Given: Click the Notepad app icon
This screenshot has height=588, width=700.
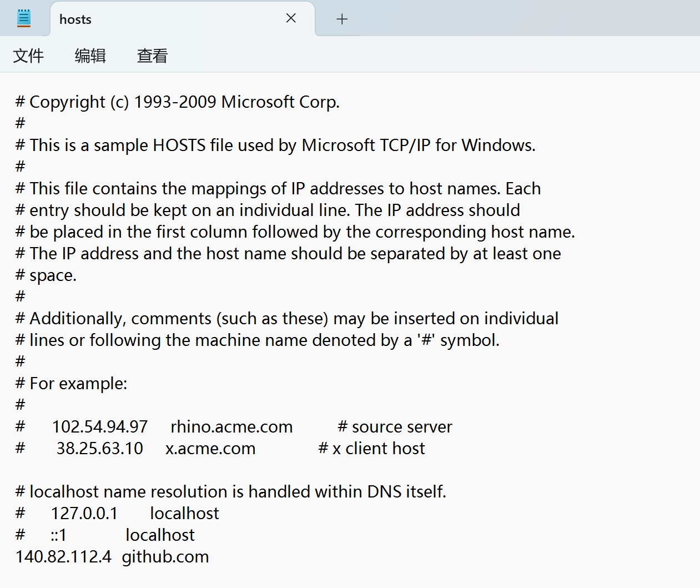Looking at the screenshot, I should [x=24, y=18].
